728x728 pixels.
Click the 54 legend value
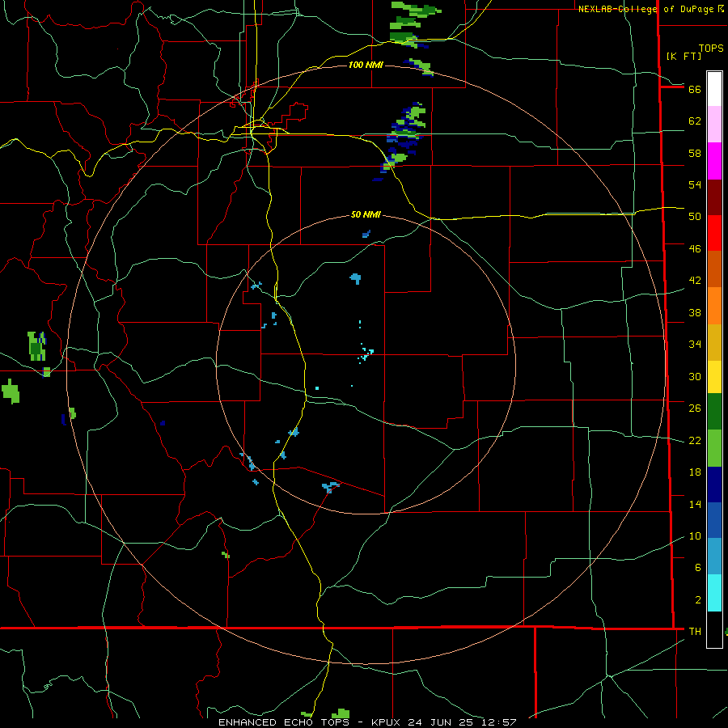tap(695, 184)
